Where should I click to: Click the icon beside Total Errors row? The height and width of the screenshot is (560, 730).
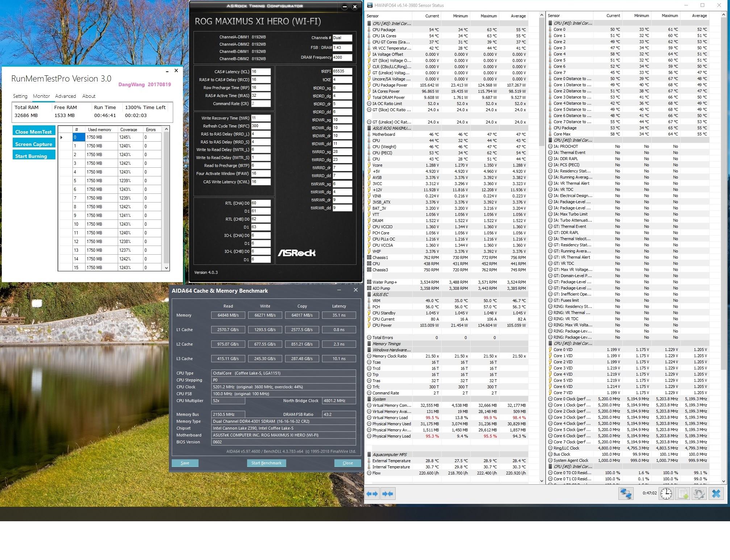tap(369, 338)
